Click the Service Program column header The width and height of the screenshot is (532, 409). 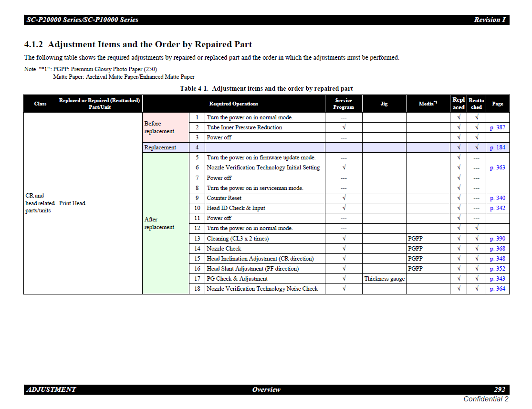[344, 104]
